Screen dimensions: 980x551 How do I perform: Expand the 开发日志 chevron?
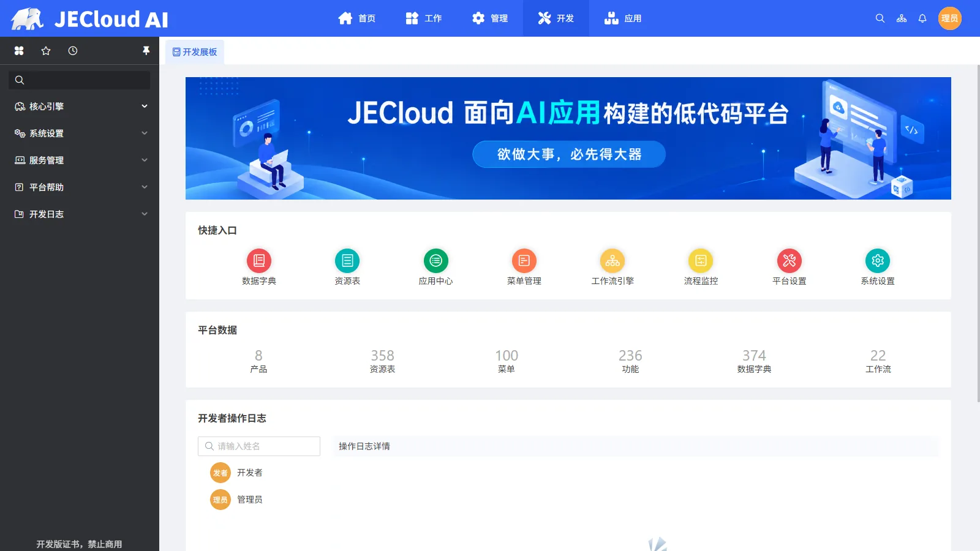(x=145, y=214)
